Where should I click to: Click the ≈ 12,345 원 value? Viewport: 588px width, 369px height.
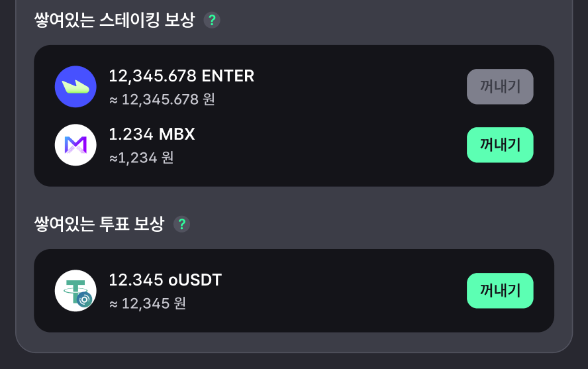148,304
